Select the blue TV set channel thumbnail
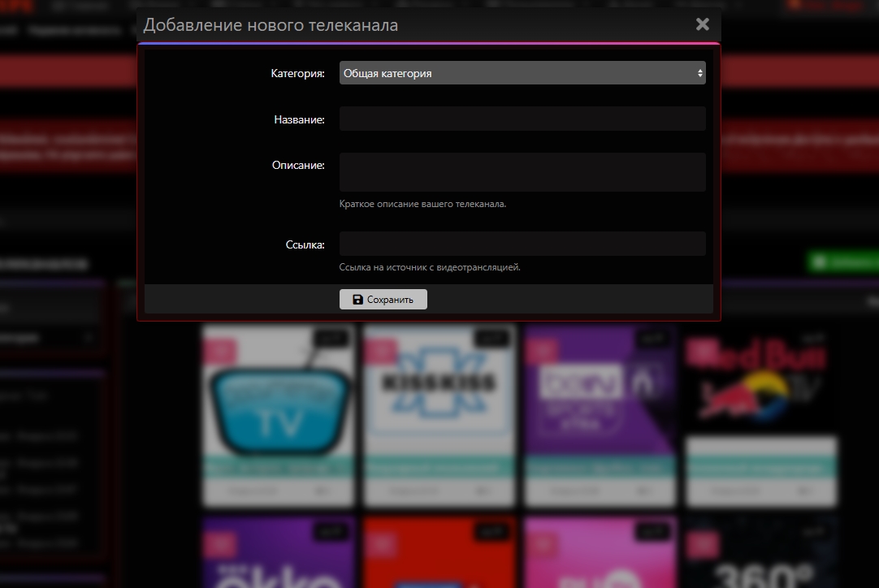Screen dimensions: 879x588 tap(278, 393)
